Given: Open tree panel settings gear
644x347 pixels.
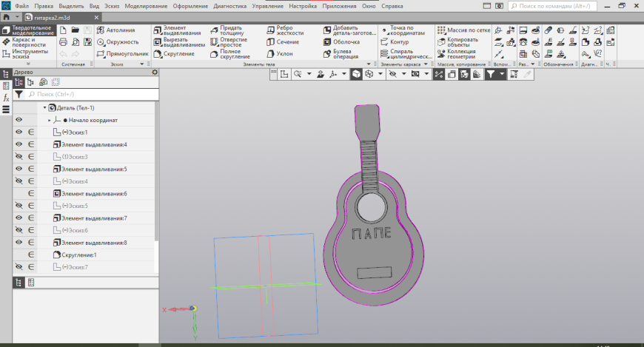Looking at the screenshot, I should [x=155, y=73].
